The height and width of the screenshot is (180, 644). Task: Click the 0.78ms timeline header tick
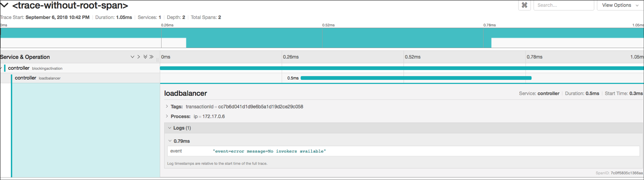pyautogui.click(x=534, y=57)
